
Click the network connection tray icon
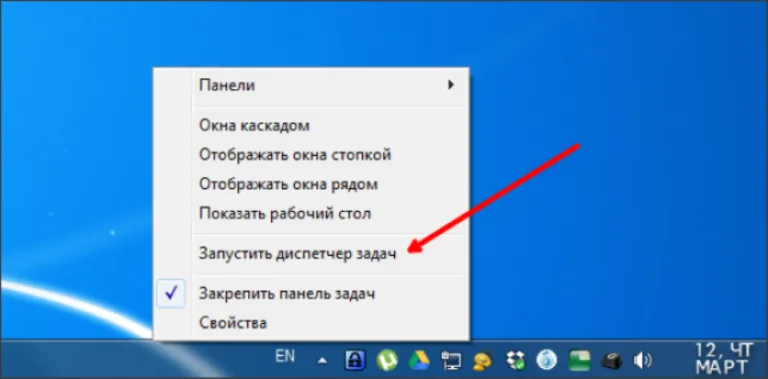[x=450, y=361]
